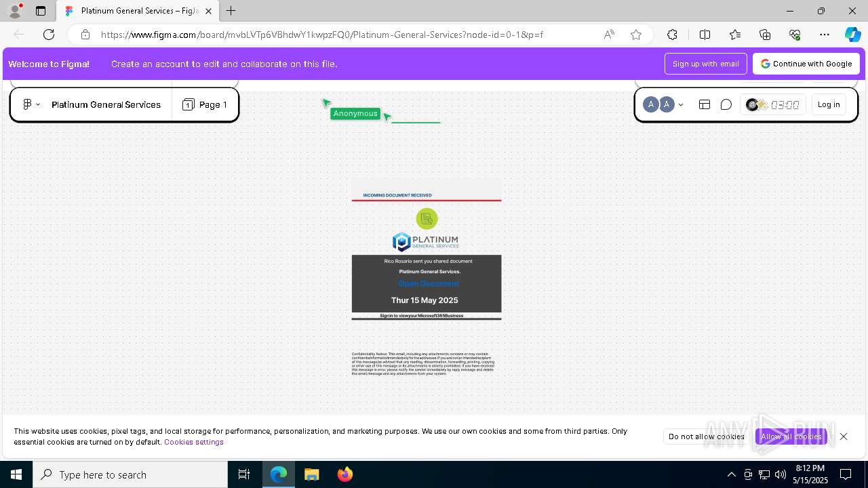
Task: Select the Platinum General Services browser tab
Action: pos(137,11)
